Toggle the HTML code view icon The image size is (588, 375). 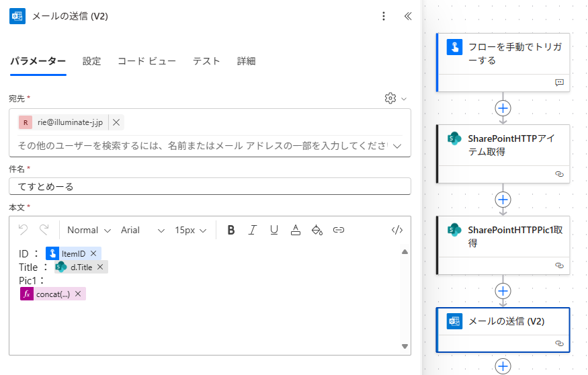pos(397,230)
